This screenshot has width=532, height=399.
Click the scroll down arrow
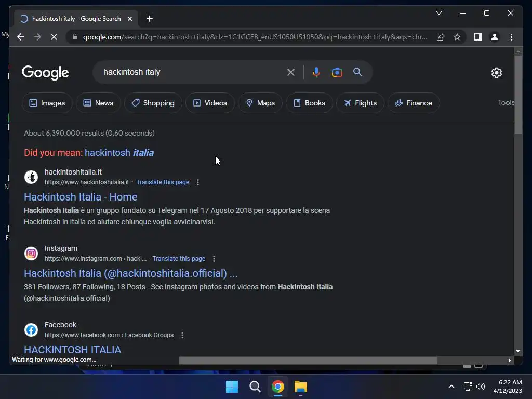point(518,351)
